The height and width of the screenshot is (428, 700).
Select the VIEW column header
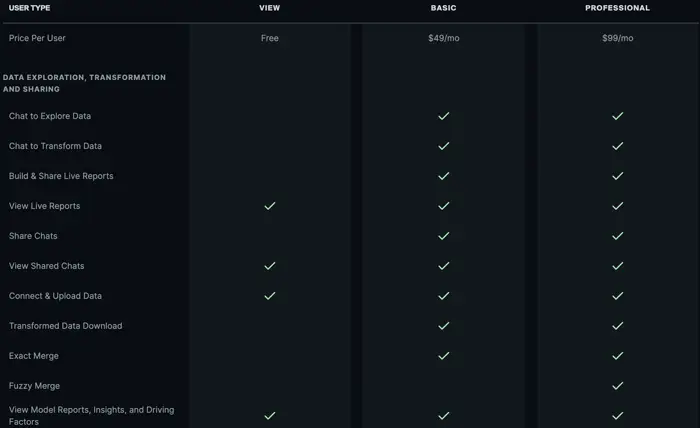pyautogui.click(x=269, y=8)
